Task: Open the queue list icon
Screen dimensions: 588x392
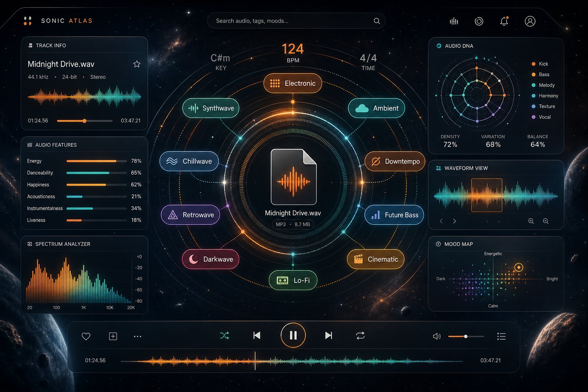Action: tap(501, 336)
